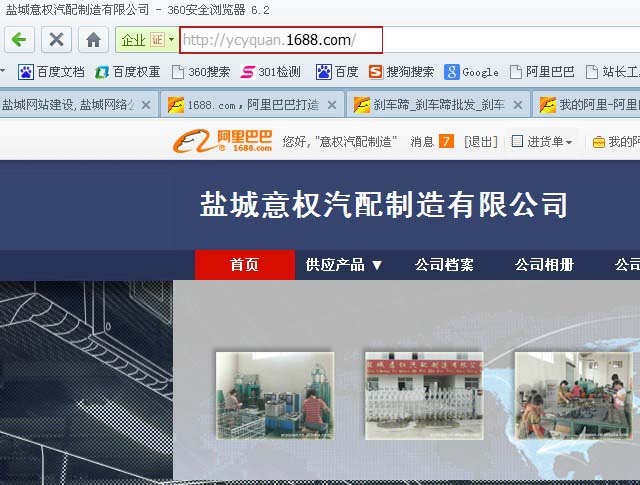The width and height of the screenshot is (640, 485).
Task: Close the 盐城网站建设 browser tab
Action: [146, 104]
